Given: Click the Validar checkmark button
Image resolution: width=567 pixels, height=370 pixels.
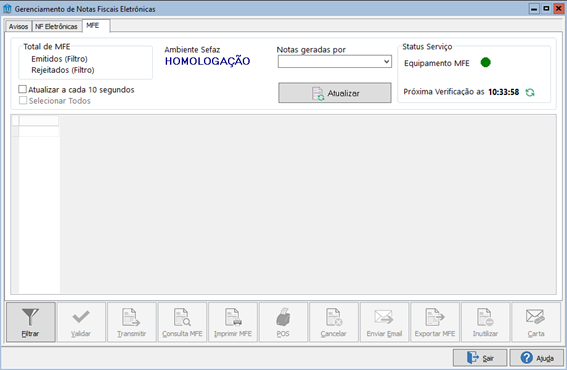Looking at the screenshot, I should (81, 322).
